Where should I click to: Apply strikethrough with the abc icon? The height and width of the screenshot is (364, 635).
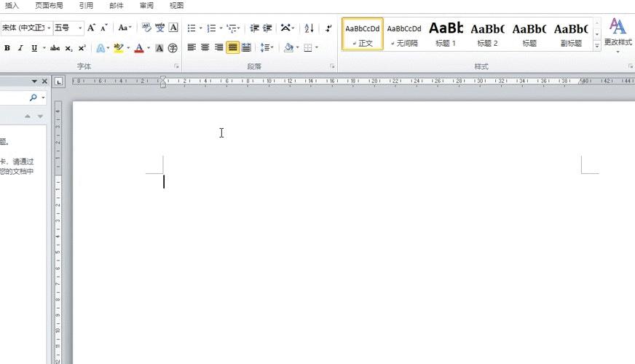tap(55, 48)
